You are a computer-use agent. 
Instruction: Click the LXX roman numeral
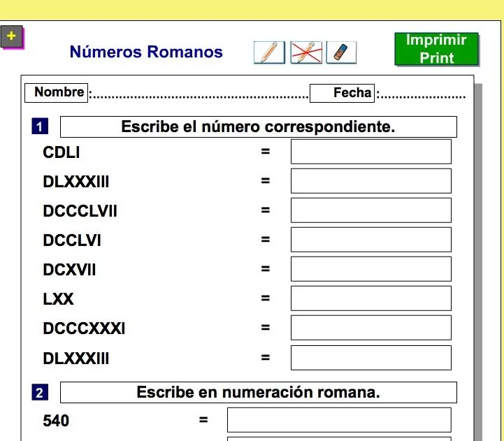[58, 299]
